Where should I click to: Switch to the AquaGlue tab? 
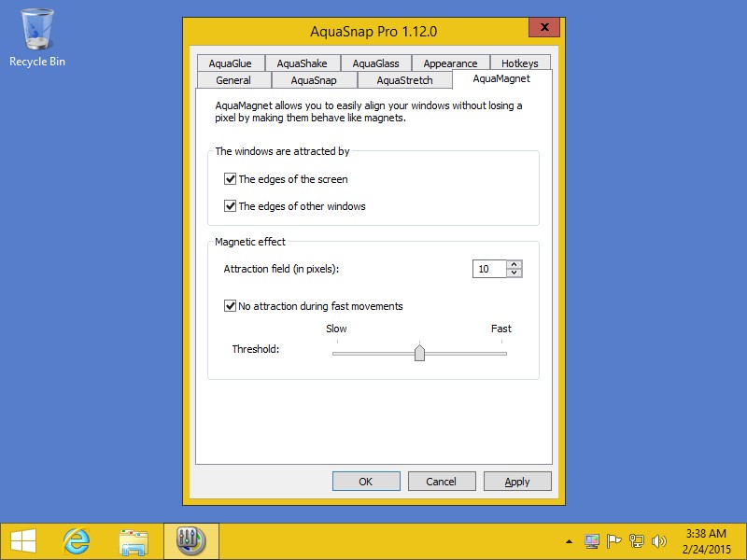230,63
